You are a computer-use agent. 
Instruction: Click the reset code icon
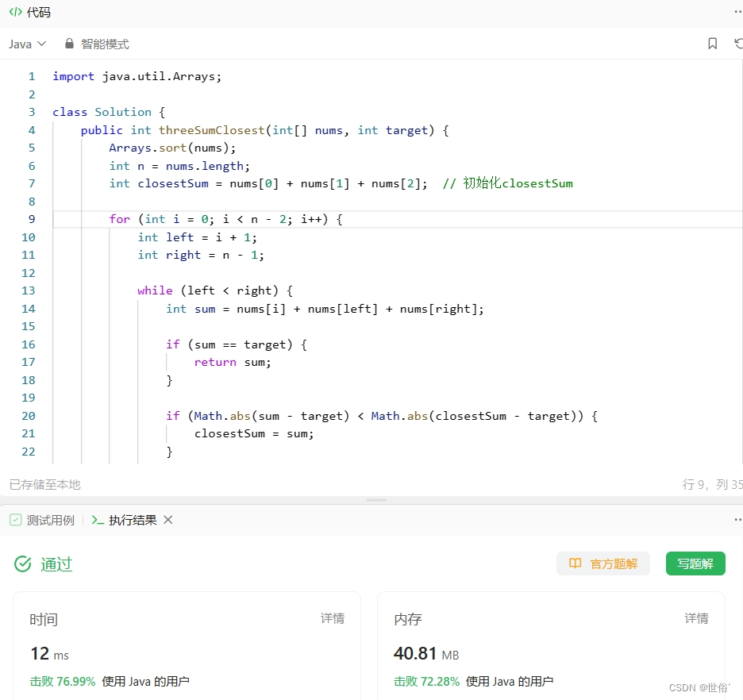pos(738,44)
